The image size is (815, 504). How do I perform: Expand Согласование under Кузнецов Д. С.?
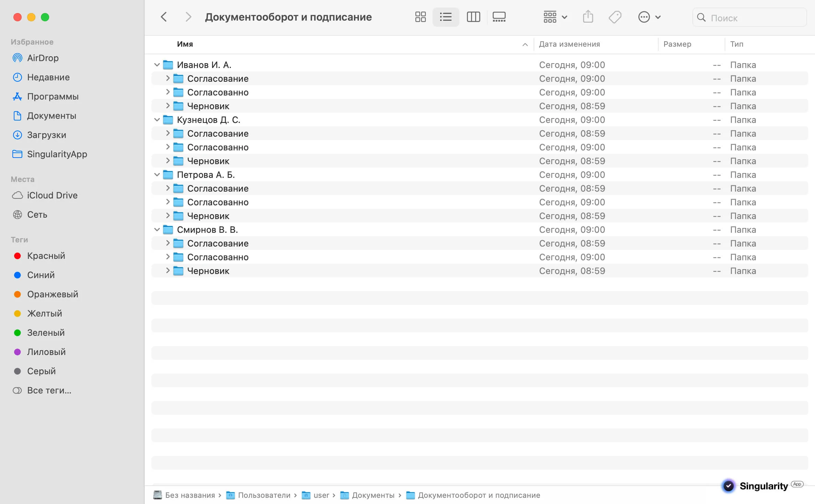tap(168, 133)
